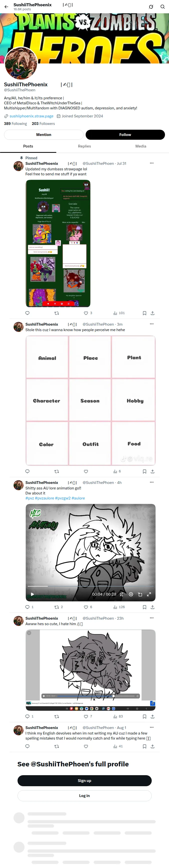Bookmark the pinned strawpage post
The image size is (169, 868).
point(144,313)
